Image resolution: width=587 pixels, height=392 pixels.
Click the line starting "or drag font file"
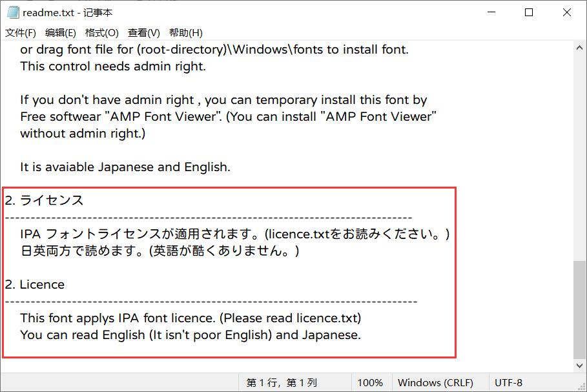[x=214, y=50]
